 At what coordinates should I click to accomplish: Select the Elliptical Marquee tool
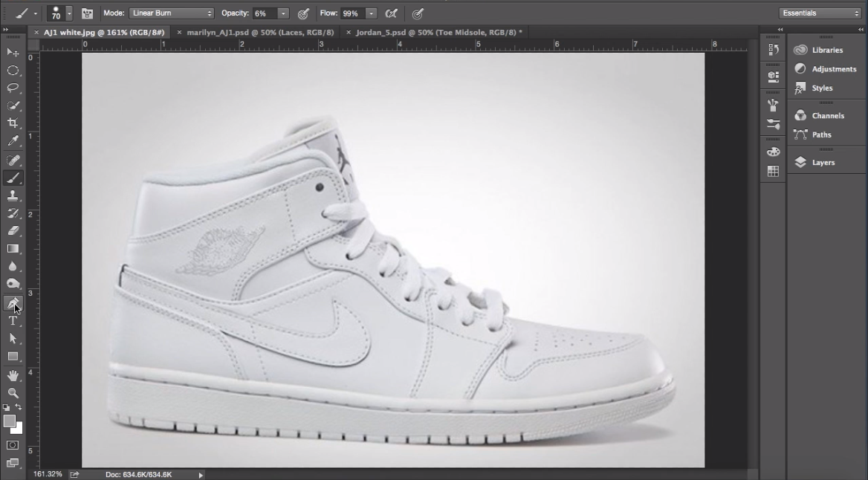click(13, 71)
